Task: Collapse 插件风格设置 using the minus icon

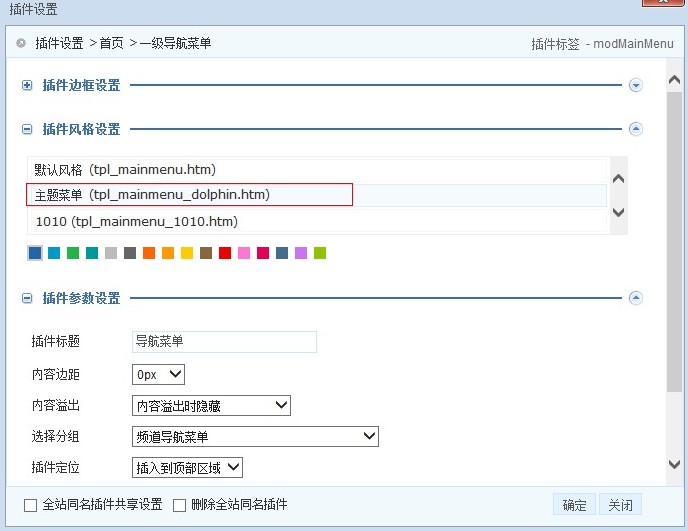Action: pyautogui.click(x=27, y=129)
